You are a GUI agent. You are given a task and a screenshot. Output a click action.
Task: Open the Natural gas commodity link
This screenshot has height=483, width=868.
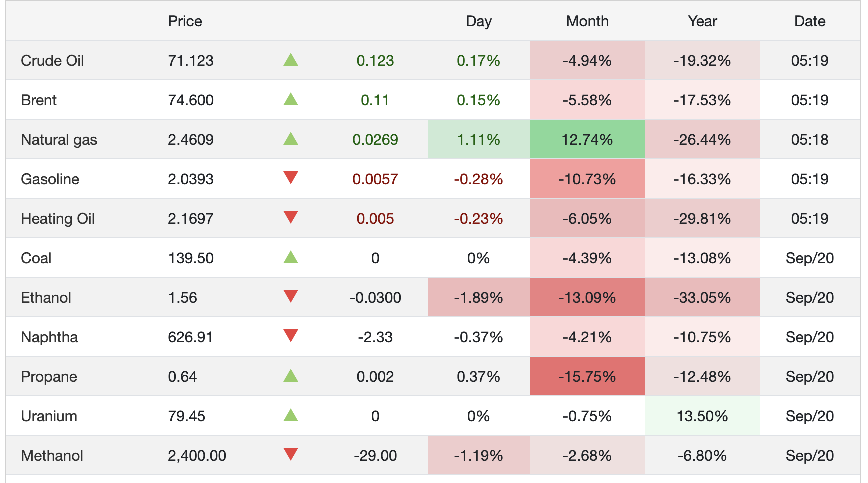coord(59,140)
